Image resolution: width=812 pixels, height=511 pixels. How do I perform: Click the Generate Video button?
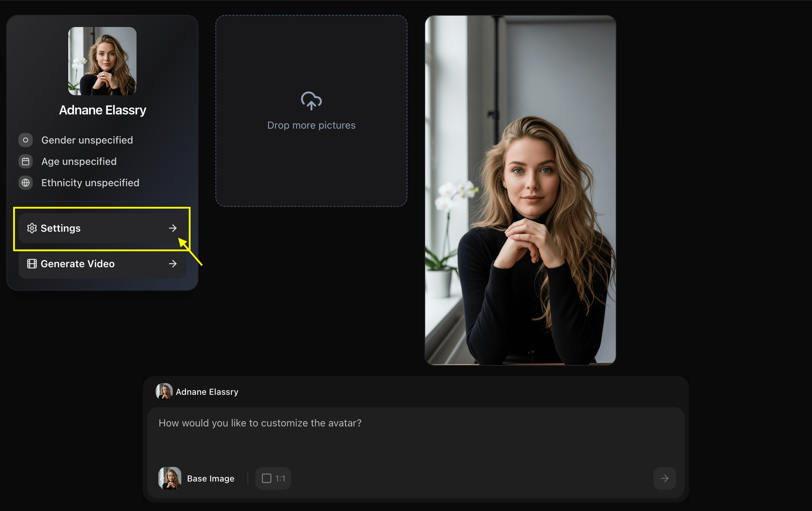click(x=102, y=264)
